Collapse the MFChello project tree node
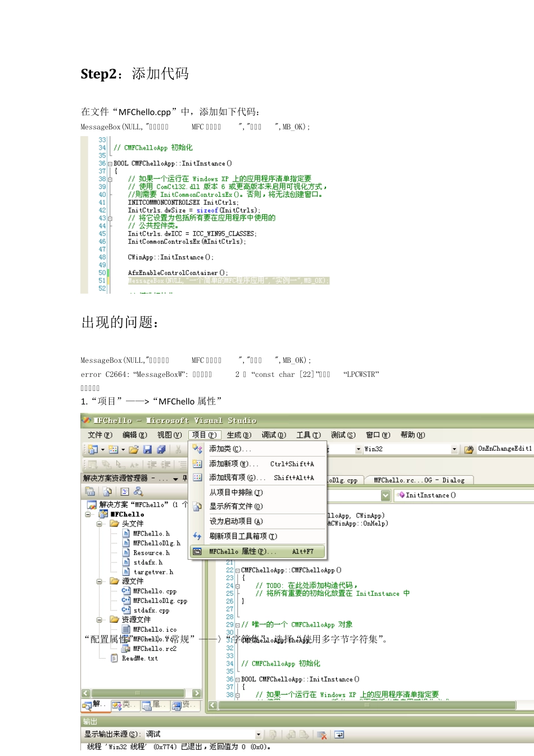The height and width of the screenshot is (756, 534). (x=88, y=514)
